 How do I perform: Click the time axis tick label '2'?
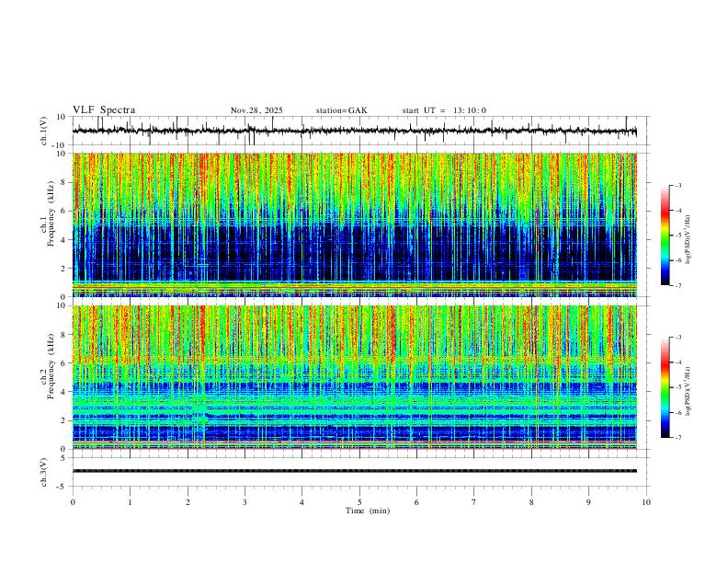[x=188, y=502]
